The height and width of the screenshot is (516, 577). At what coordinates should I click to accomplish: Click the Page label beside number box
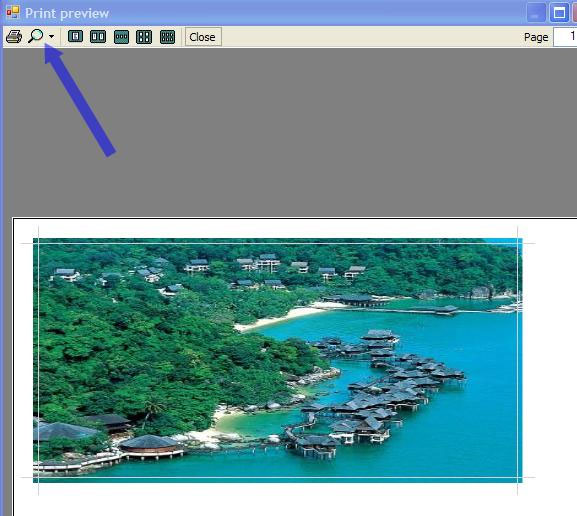point(536,37)
